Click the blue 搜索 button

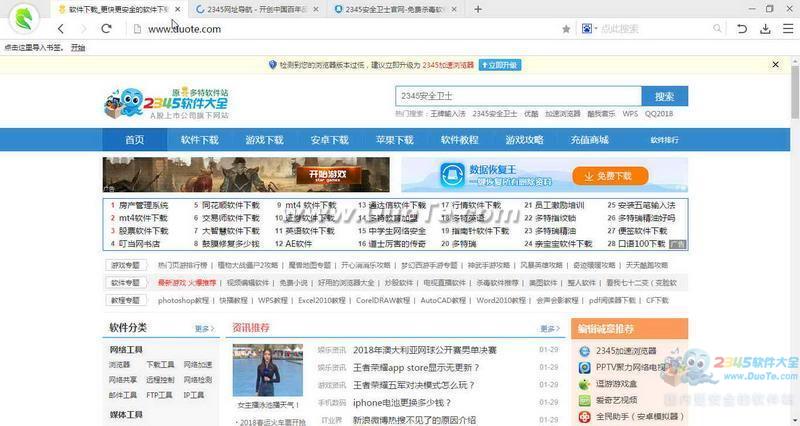click(664, 96)
